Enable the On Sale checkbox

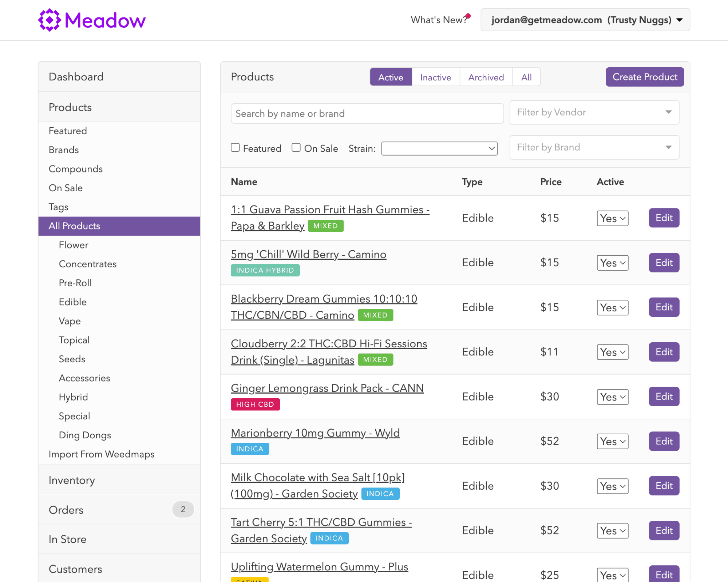tap(296, 147)
